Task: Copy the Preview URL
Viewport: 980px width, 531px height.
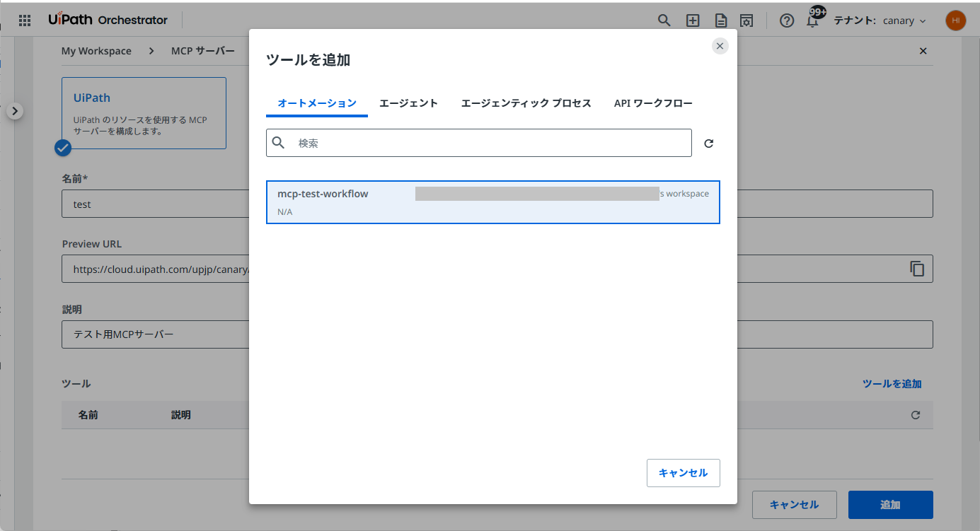Action: (917, 269)
